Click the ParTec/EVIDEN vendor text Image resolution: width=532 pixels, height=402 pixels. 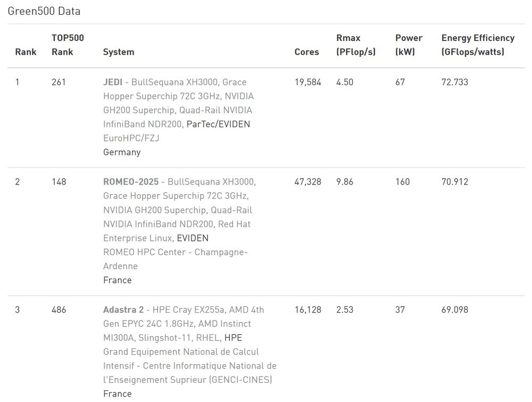(218, 124)
